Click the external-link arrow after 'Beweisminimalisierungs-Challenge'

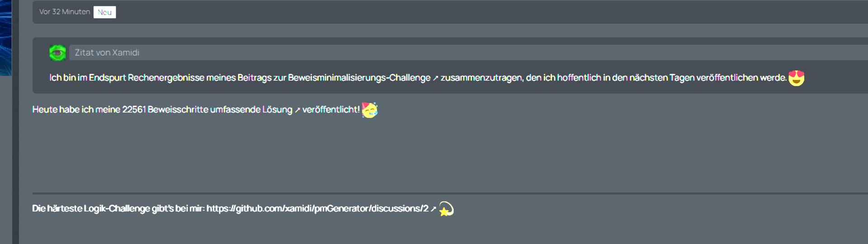pos(435,78)
